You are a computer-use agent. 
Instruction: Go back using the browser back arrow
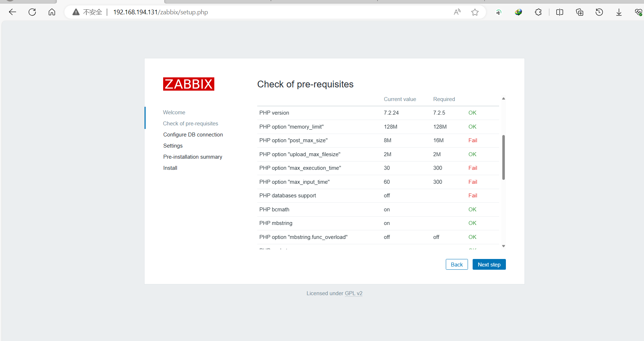(13, 12)
